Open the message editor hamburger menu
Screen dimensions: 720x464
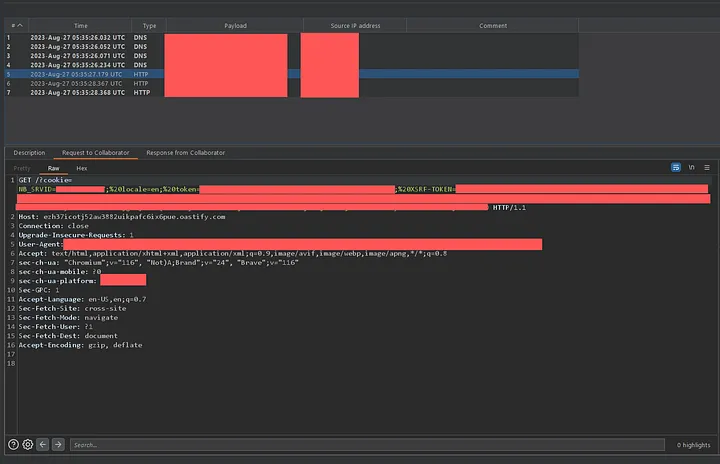tap(707, 167)
